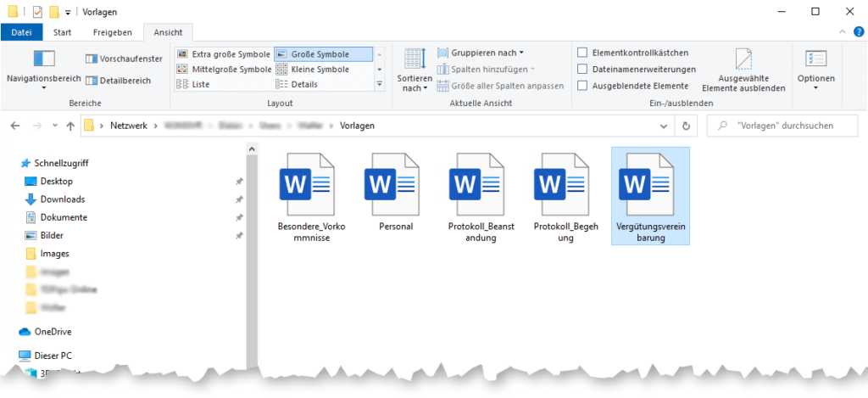This screenshot has width=868, height=398.
Task: Enable Dateinamenerweiterungen checkbox
Action: coord(582,69)
